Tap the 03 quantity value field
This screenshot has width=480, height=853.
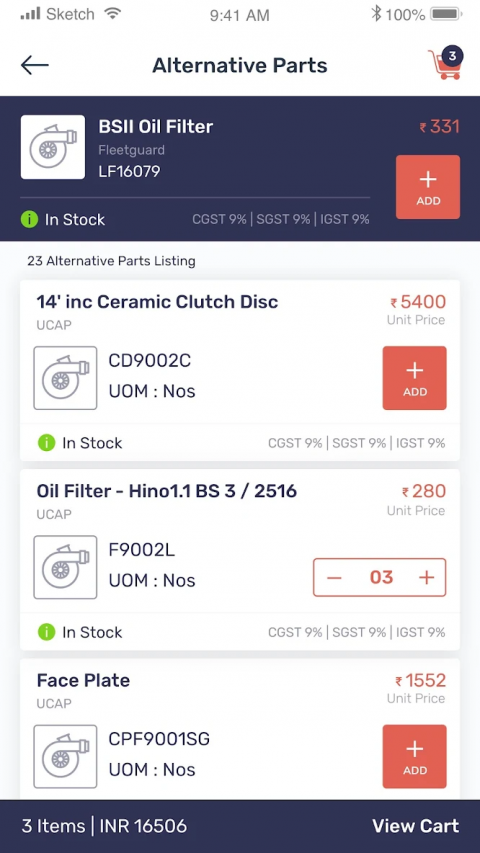[381, 577]
